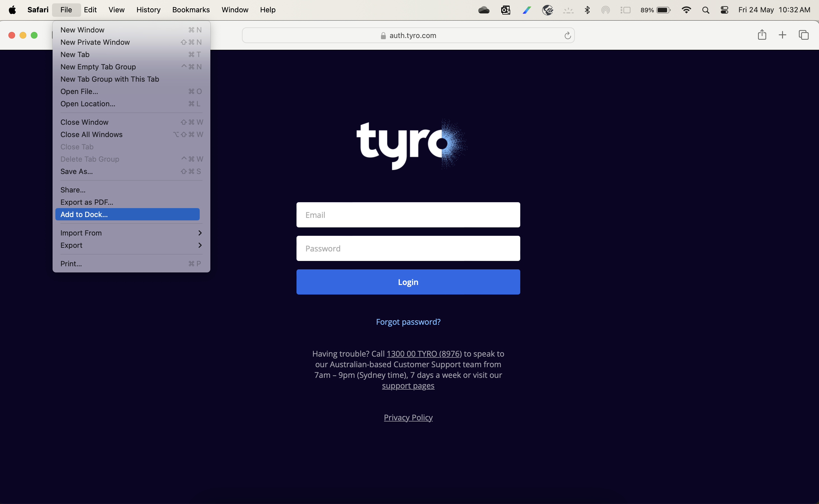Click the iCloud icon in the menu bar
Screen dimensions: 819x504
(484, 10)
